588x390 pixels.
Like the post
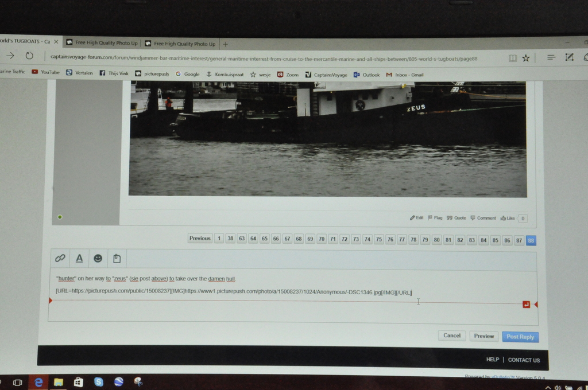508,218
